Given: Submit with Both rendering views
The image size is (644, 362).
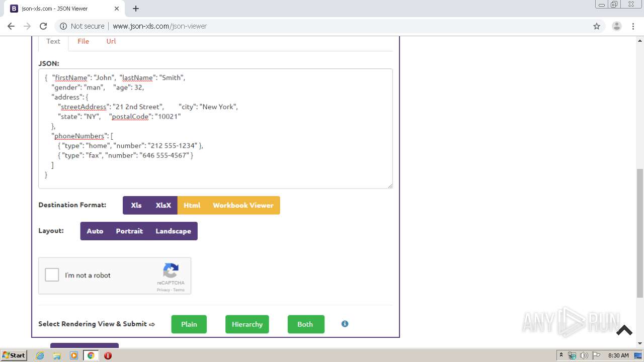Looking at the screenshot, I should click(x=306, y=324).
